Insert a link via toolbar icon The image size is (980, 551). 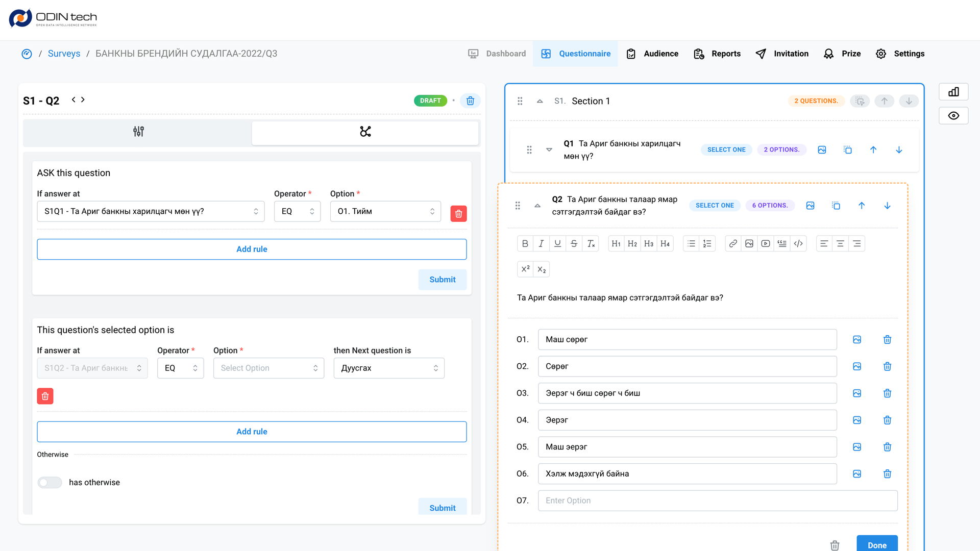click(733, 244)
